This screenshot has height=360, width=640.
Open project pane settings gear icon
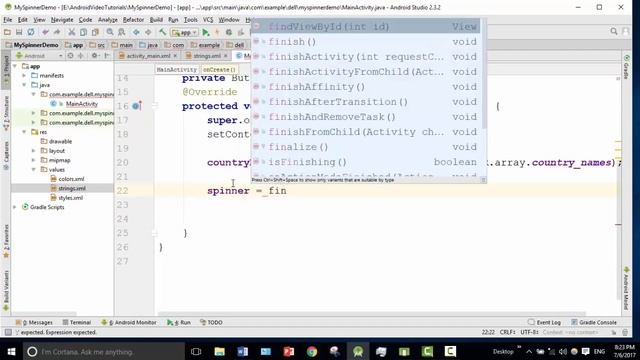95,56
